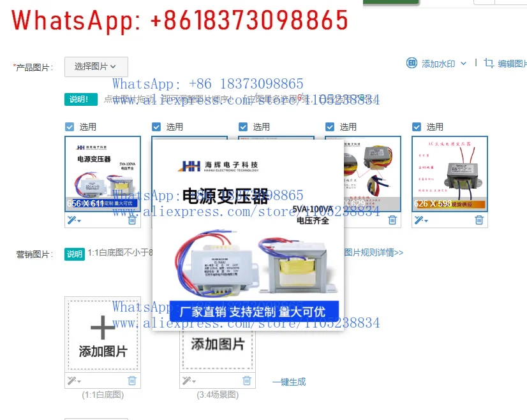
Task: Delete the 656 X 611 image with trash icon
Action: tap(132, 221)
